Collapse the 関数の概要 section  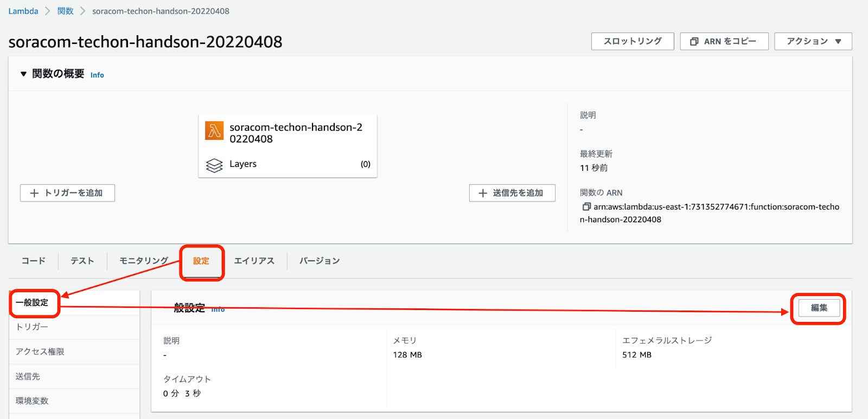(23, 74)
